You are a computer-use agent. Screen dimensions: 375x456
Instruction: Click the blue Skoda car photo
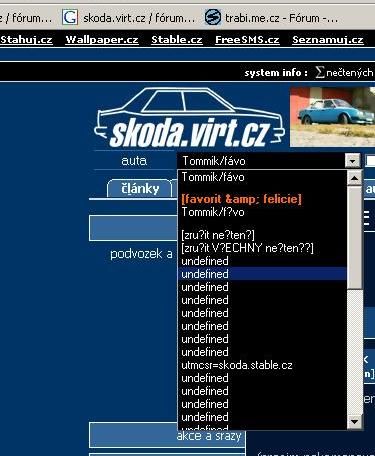(x=332, y=117)
